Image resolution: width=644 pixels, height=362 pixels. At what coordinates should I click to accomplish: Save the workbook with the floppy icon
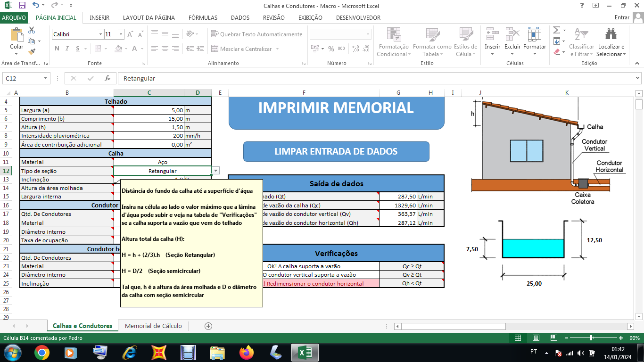click(22, 6)
